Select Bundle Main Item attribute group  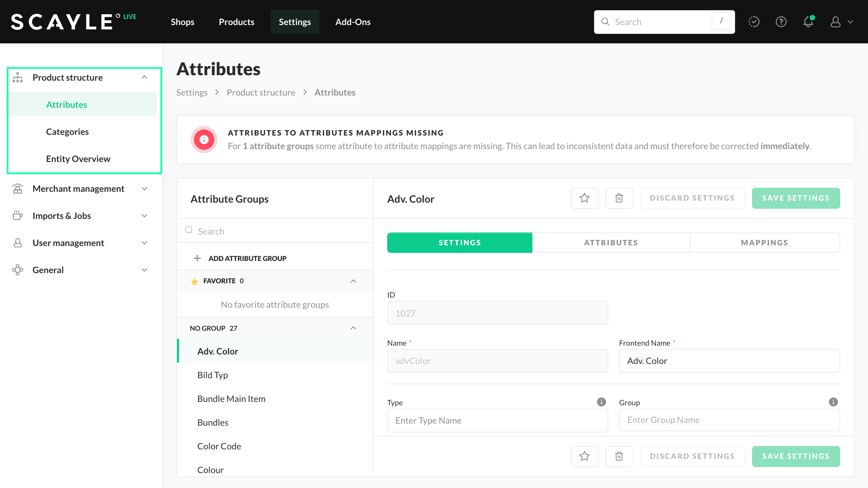231,399
